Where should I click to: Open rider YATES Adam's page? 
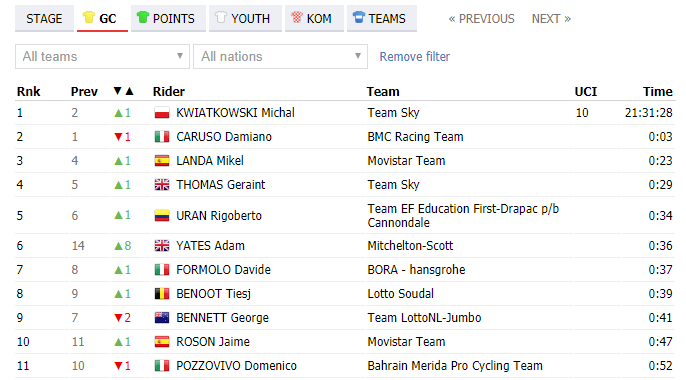pos(210,246)
